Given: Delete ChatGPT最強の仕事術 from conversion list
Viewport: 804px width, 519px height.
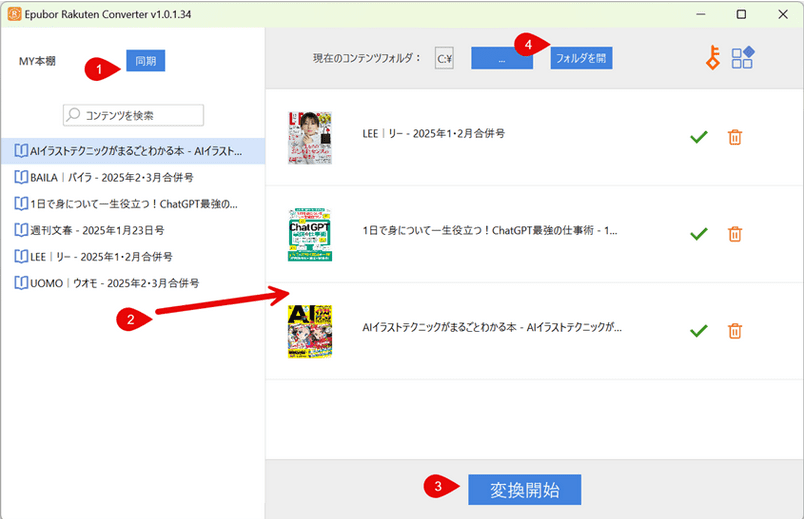Looking at the screenshot, I should (734, 234).
